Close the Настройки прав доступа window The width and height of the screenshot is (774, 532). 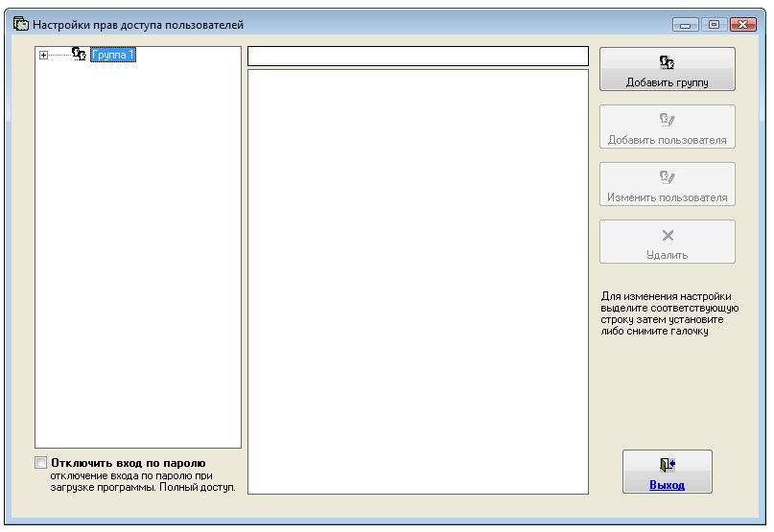click(743, 25)
